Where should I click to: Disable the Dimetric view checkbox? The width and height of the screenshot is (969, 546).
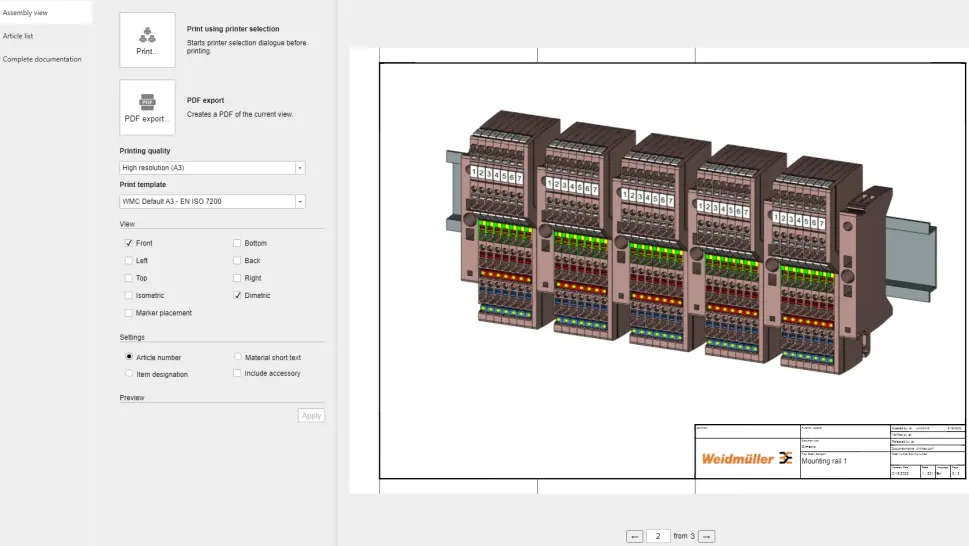(x=237, y=296)
